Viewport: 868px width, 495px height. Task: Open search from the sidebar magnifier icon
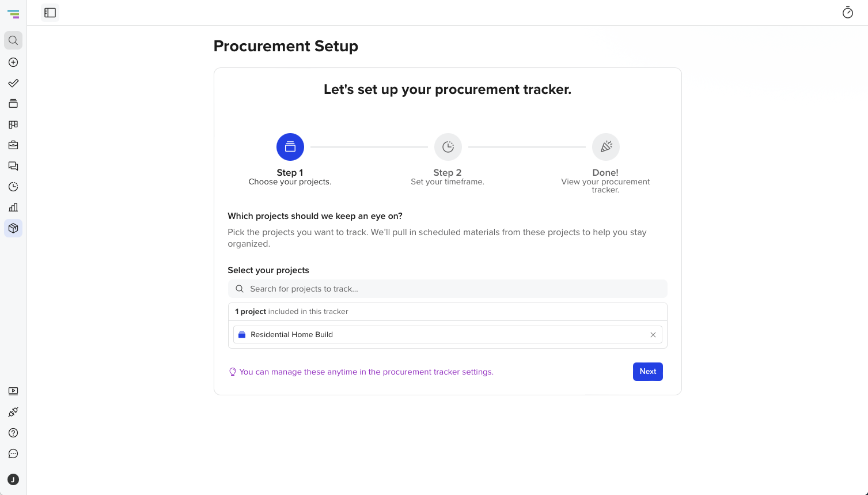click(13, 40)
